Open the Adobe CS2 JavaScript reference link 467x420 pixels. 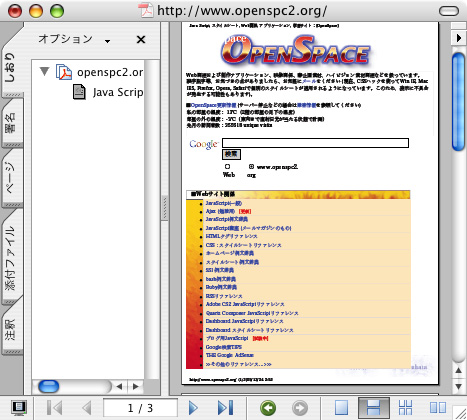pos(245,304)
